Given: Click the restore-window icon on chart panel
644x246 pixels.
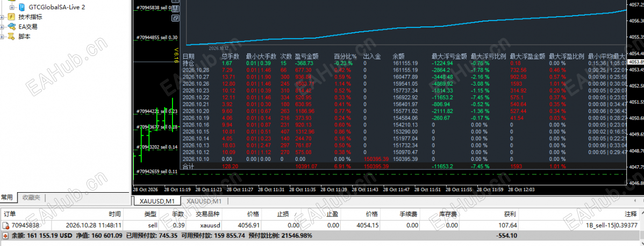Looking at the screenshot, I should pyautogui.click(x=175, y=18).
